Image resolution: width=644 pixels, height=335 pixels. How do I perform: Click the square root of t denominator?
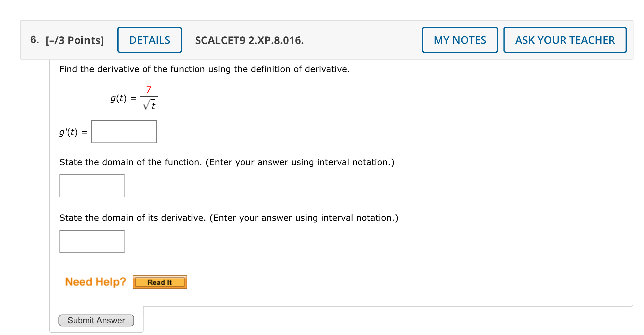pyautogui.click(x=150, y=105)
